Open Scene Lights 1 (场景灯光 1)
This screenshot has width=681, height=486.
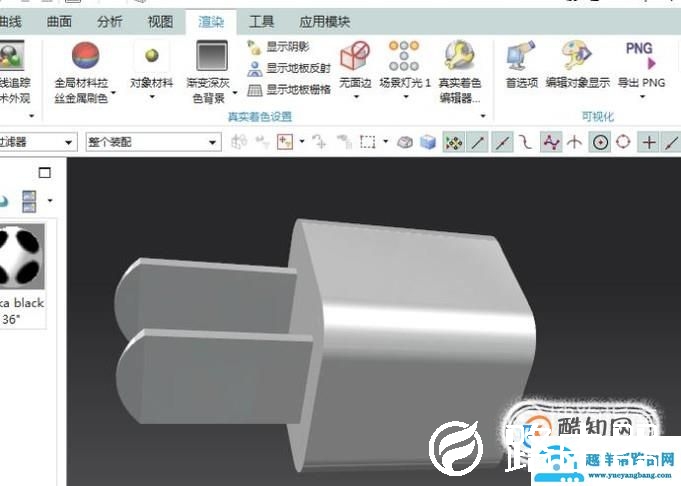404,56
